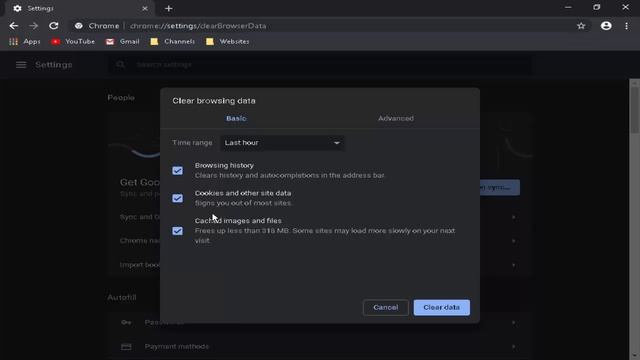Screen dimensions: 640x360
Task: Switch to the Advanced tab
Action: [x=396, y=118]
